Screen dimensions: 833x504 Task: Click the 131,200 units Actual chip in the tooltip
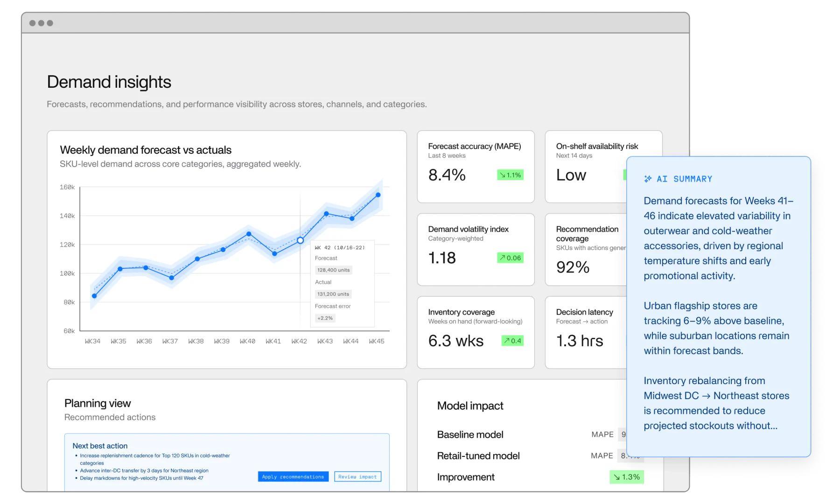coord(333,294)
